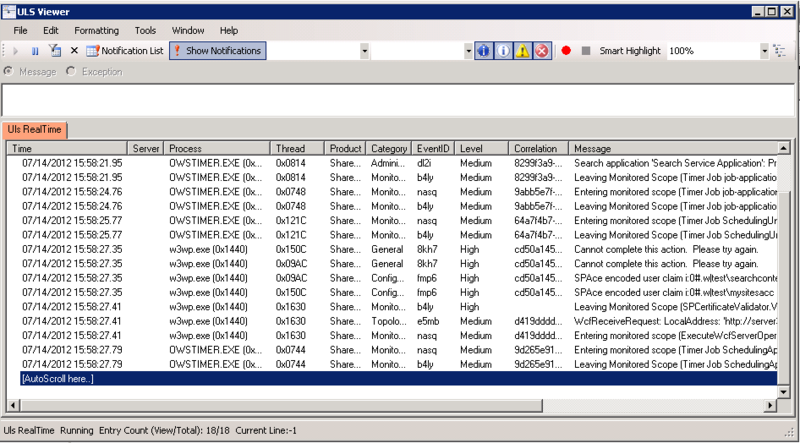Click the clear log X icon

[x=74, y=51]
